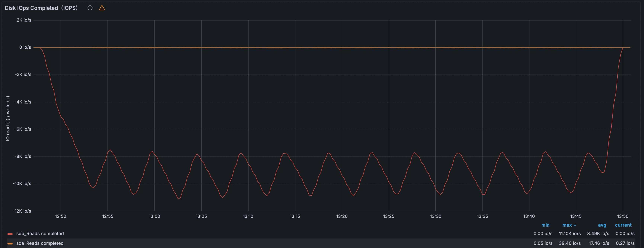Click the 13:00 time axis label
The width and height of the screenshot is (644, 248).
pyautogui.click(x=154, y=216)
